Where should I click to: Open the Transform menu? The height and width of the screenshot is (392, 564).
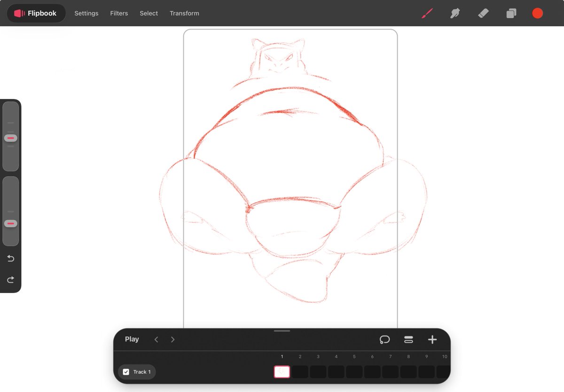click(184, 13)
